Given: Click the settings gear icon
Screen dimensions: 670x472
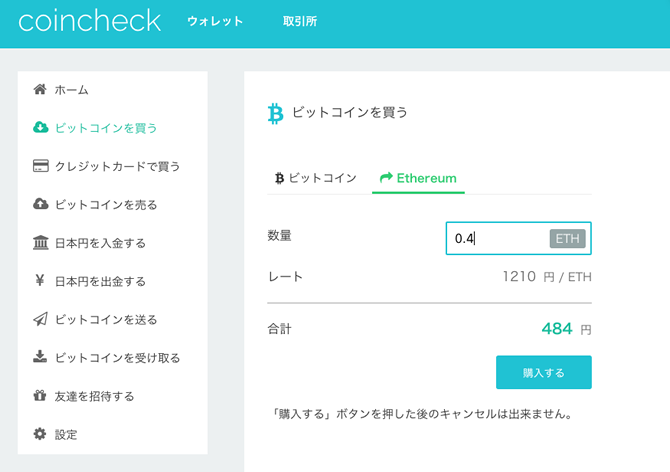Looking at the screenshot, I should [40, 434].
